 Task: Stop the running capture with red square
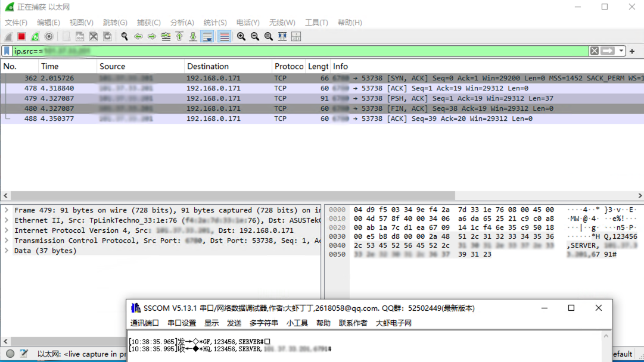click(x=21, y=36)
